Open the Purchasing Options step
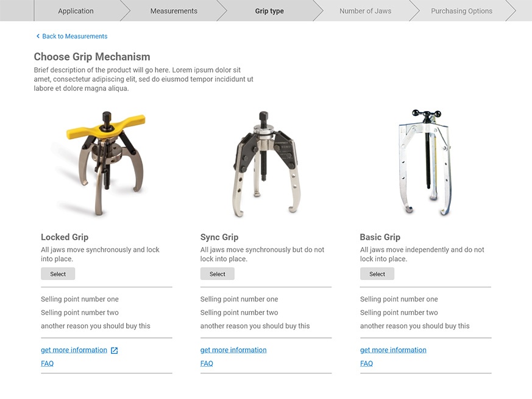Screen dimensions: 532x399 461,10
